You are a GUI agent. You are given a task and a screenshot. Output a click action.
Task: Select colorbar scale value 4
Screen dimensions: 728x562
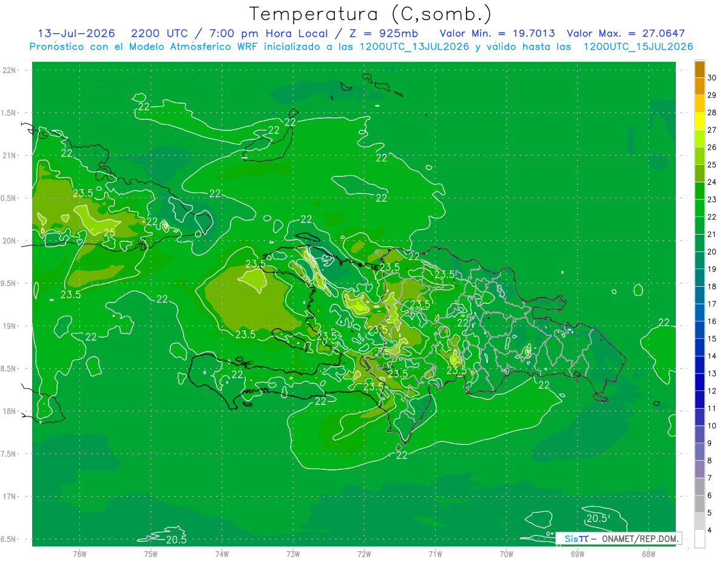710,530
